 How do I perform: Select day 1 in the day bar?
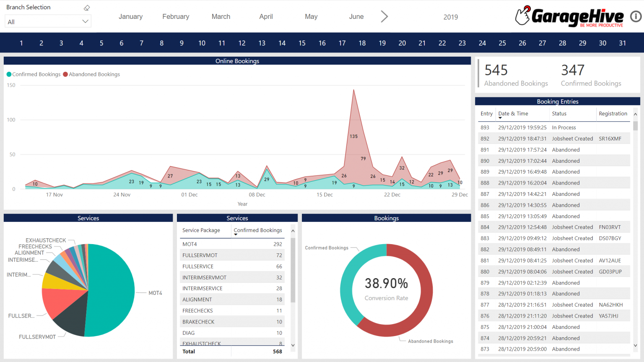coord(21,42)
